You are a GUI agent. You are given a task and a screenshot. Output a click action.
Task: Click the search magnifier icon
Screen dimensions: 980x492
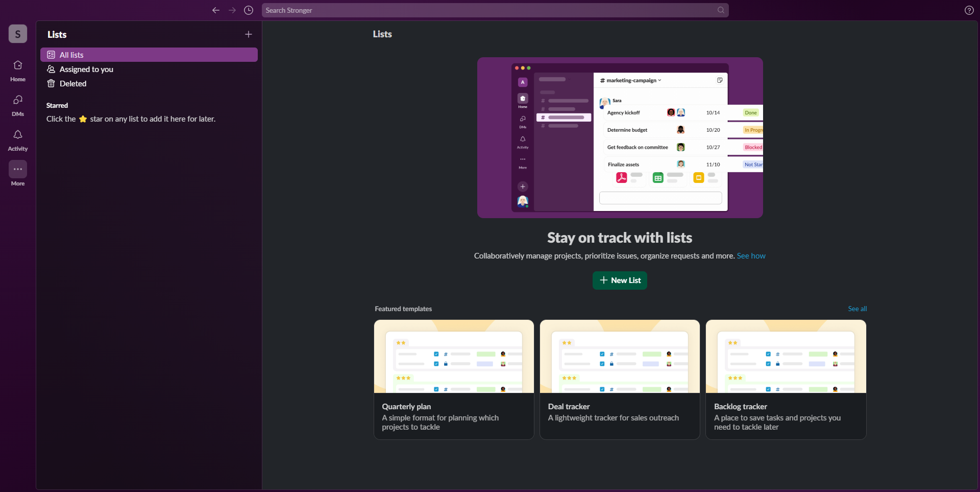(721, 10)
